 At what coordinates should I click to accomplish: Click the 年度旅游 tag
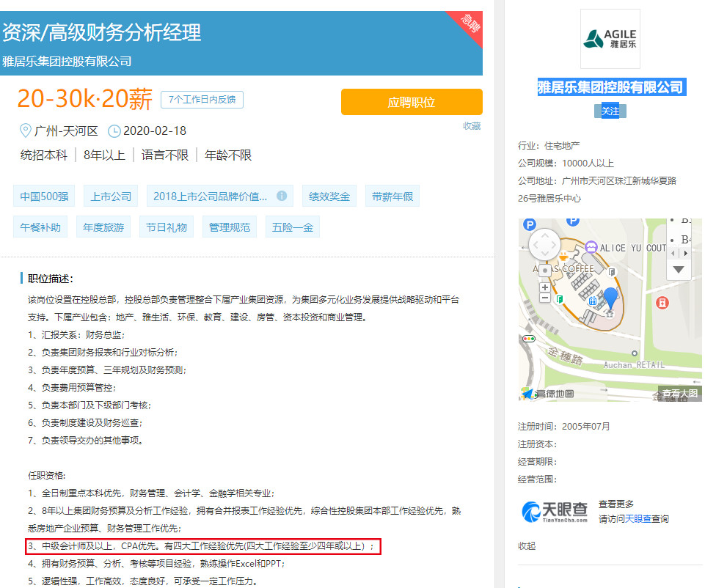pyautogui.click(x=103, y=227)
